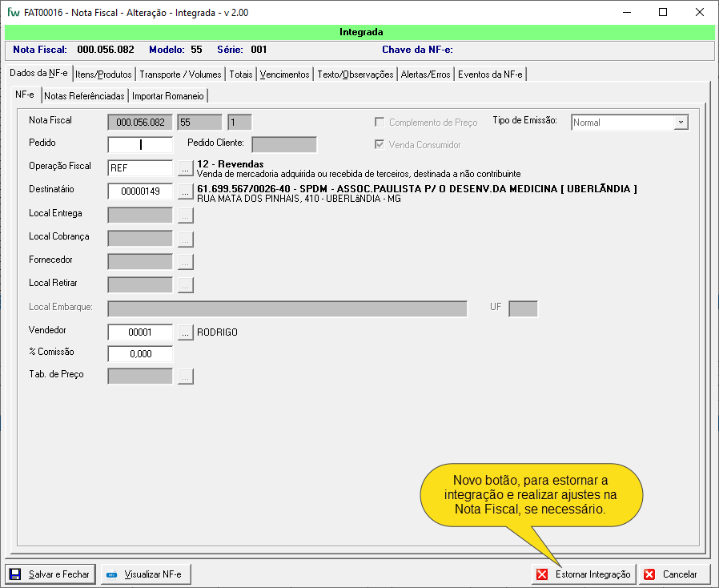
Task: Open Local Retirar lookup ellipsis button
Action: pos(185,285)
